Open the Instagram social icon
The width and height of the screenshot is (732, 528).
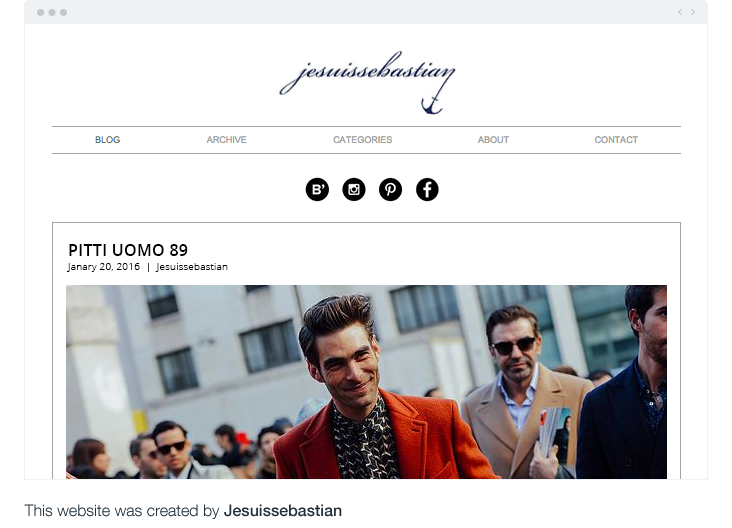point(354,190)
